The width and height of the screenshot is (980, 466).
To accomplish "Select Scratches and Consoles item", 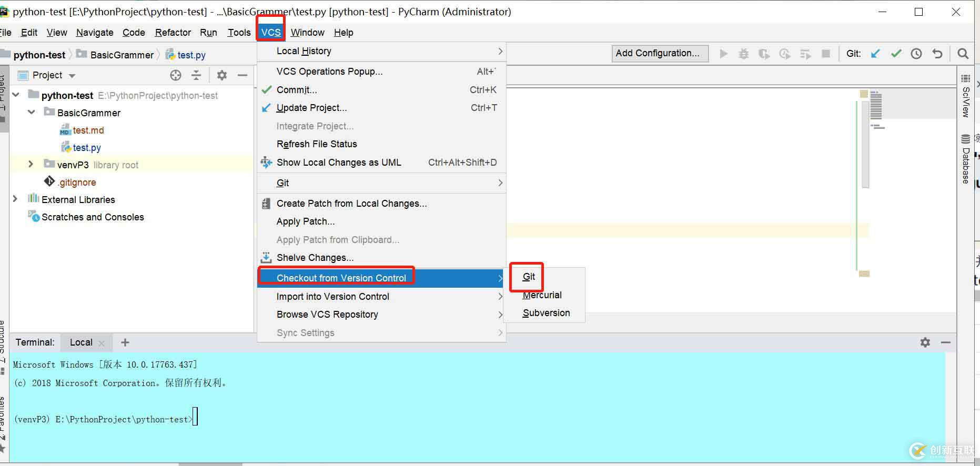I will 93,217.
